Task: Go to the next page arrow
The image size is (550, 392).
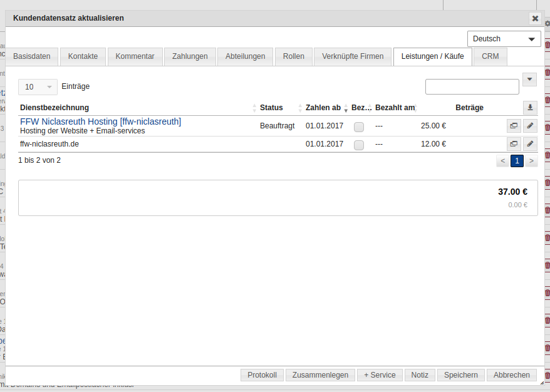Action: 531,161
